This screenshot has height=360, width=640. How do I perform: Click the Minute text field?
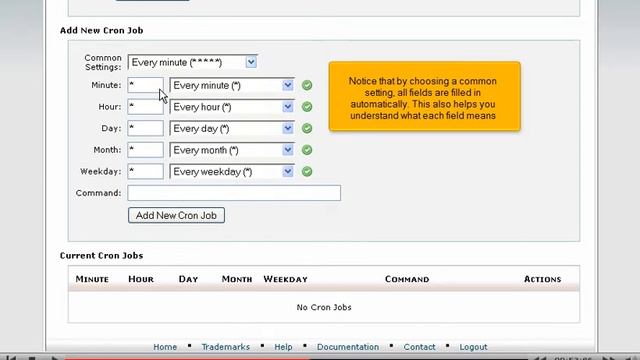point(145,85)
